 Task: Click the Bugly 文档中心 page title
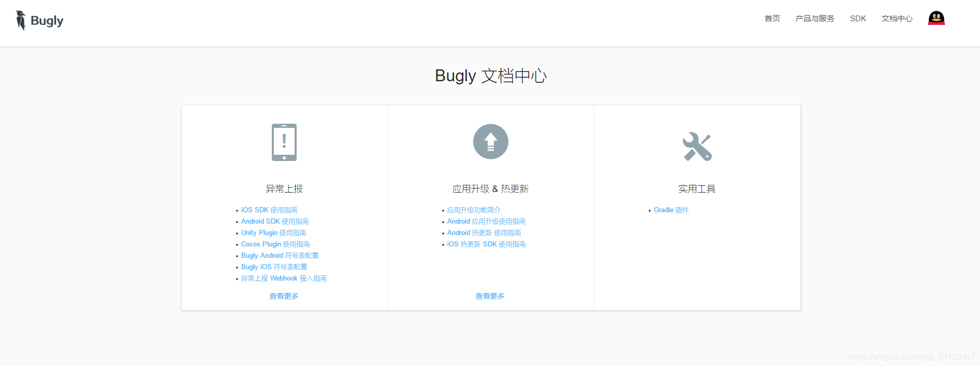490,76
